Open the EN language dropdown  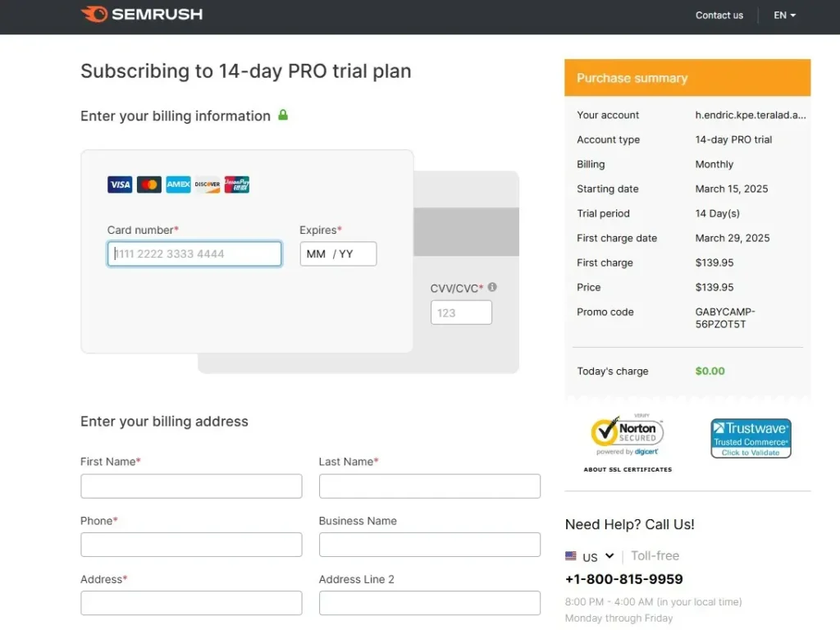784,15
